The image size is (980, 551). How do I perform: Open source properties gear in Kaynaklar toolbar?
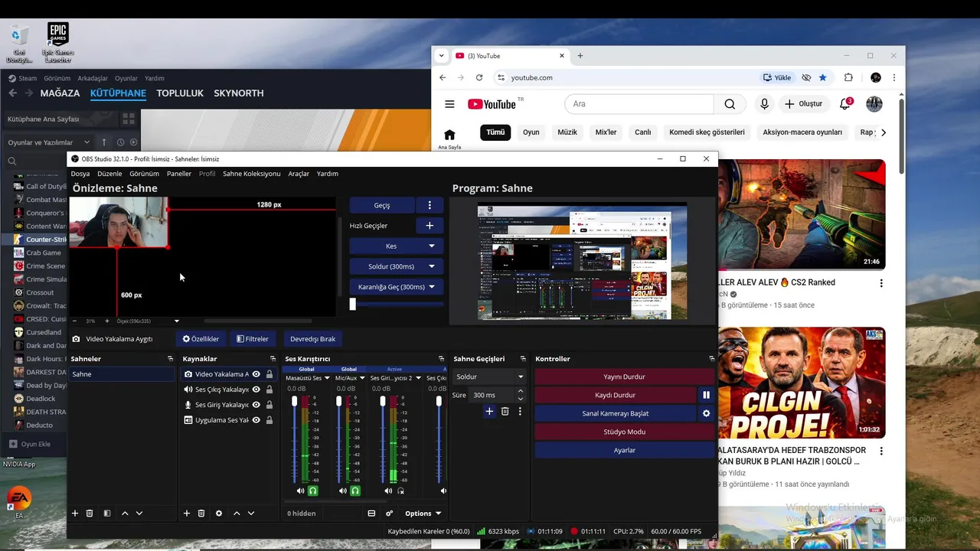(x=219, y=514)
